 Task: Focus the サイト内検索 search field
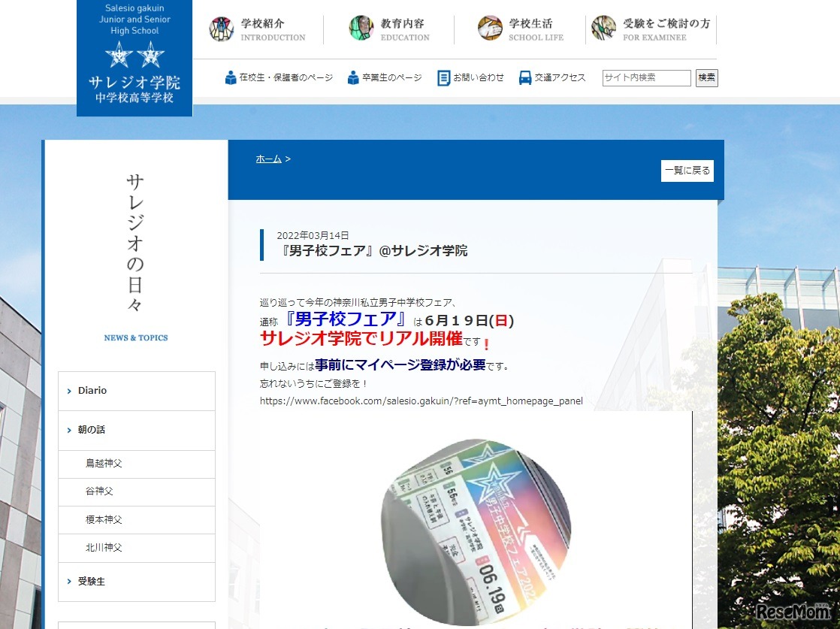646,77
